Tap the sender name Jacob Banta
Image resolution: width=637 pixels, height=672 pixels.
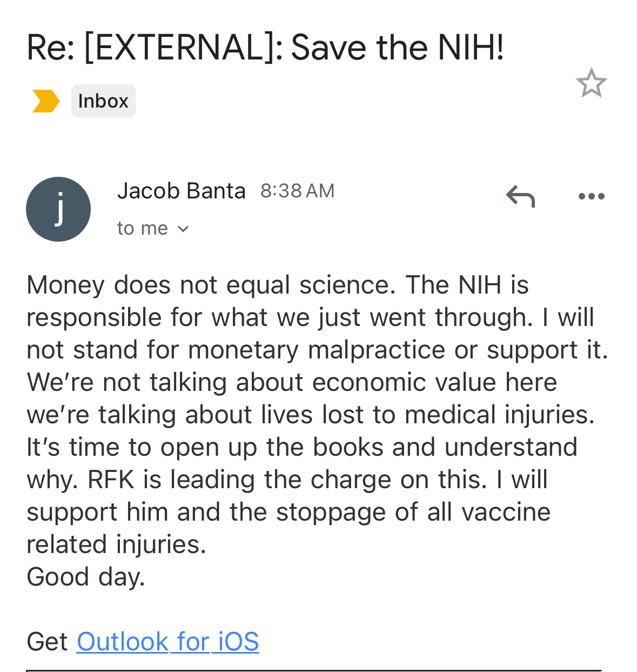coord(181,191)
